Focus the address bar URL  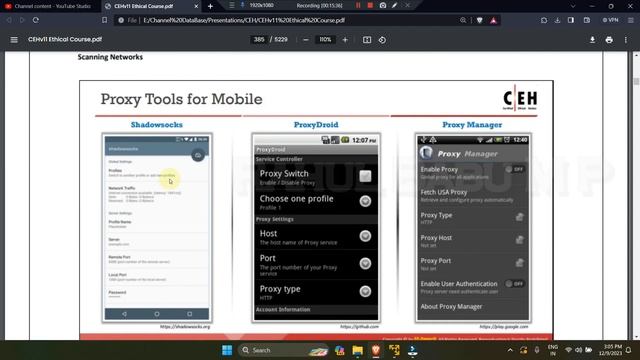coord(244,20)
